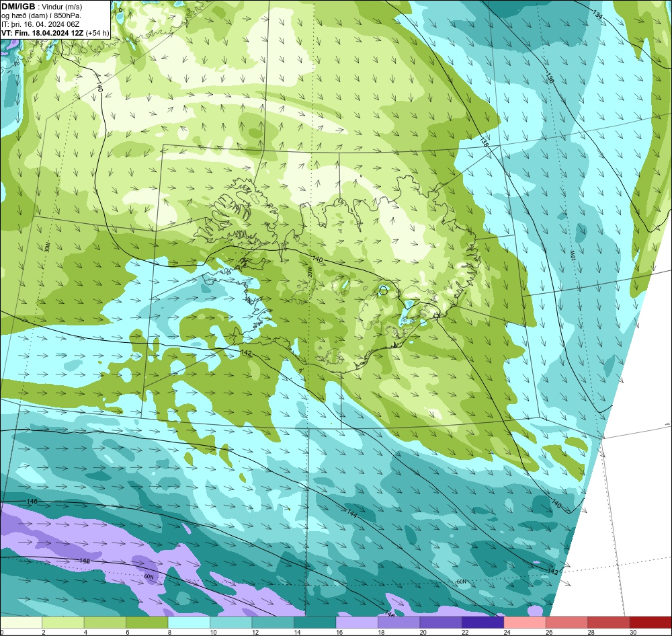Select the 'og hæð (dam) í 850hPa.' line
The height and width of the screenshot is (636, 672).
coord(41,15)
